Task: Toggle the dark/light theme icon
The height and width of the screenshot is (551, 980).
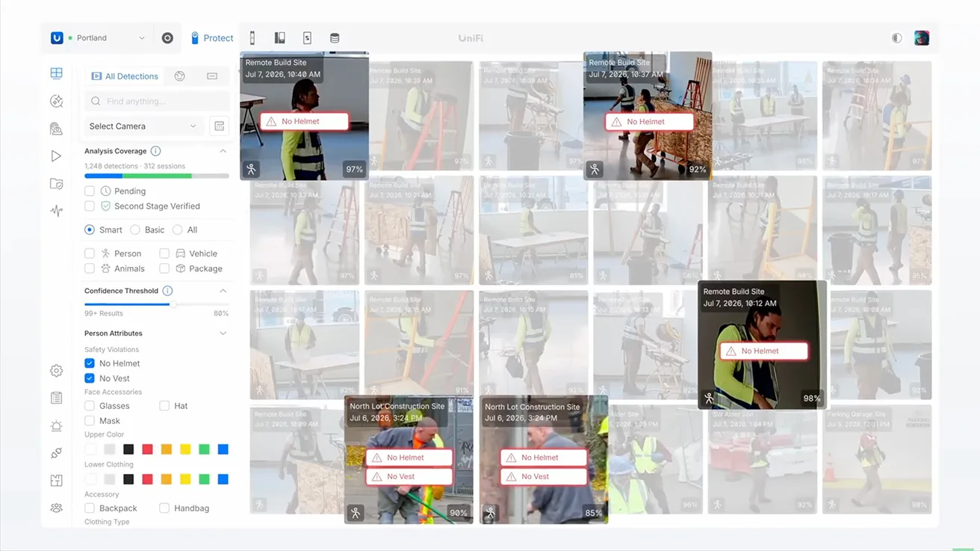Action: pos(896,38)
